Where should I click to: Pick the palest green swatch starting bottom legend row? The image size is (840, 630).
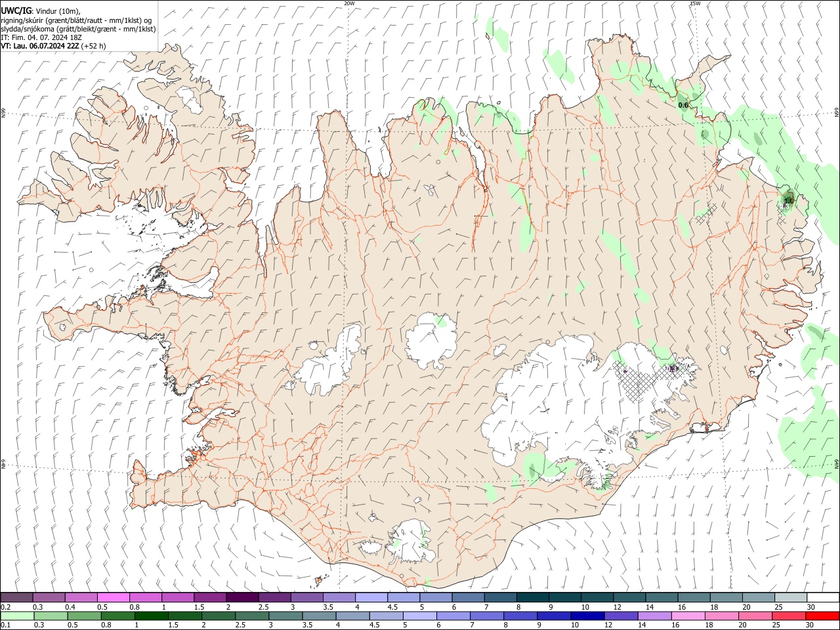click(17, 616)
